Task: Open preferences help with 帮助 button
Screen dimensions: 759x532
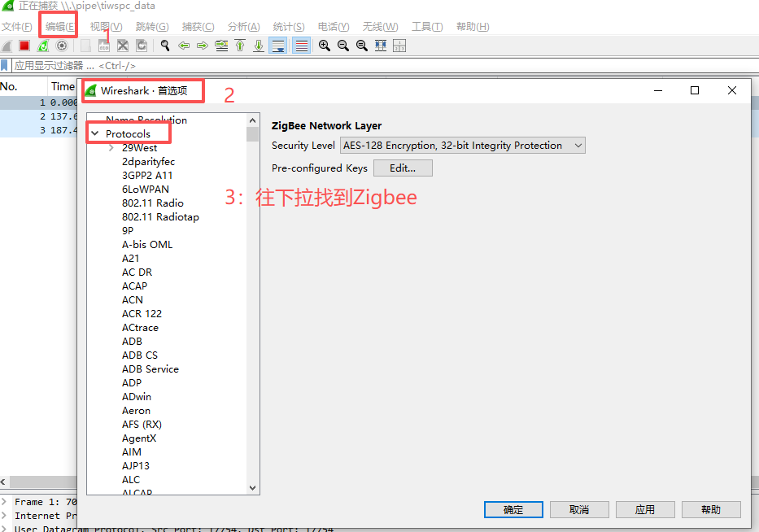Action: [x=711, y=510]
